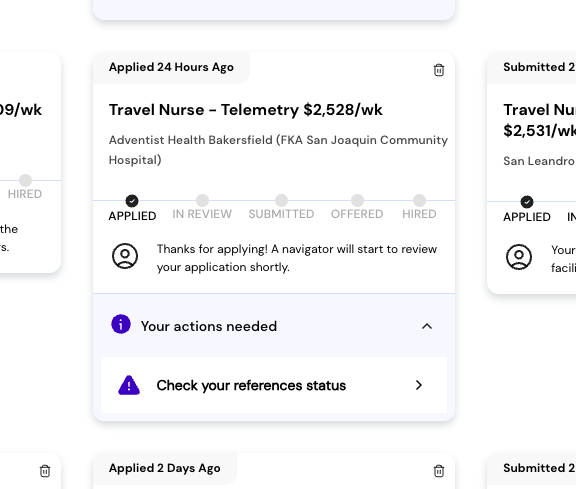The width and height of the screenshot is (576, 489).
Task: Click navigator avatar icon in San Leandro card
Action: point(519,257)
